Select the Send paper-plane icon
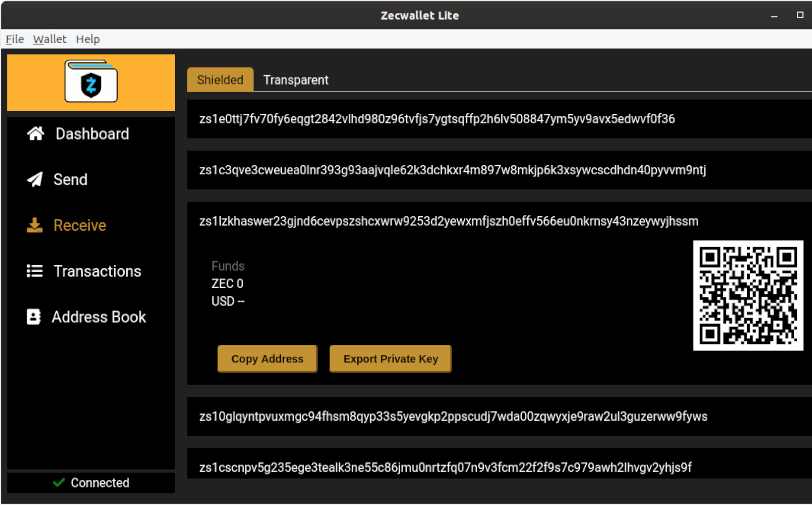 (35, 179)
